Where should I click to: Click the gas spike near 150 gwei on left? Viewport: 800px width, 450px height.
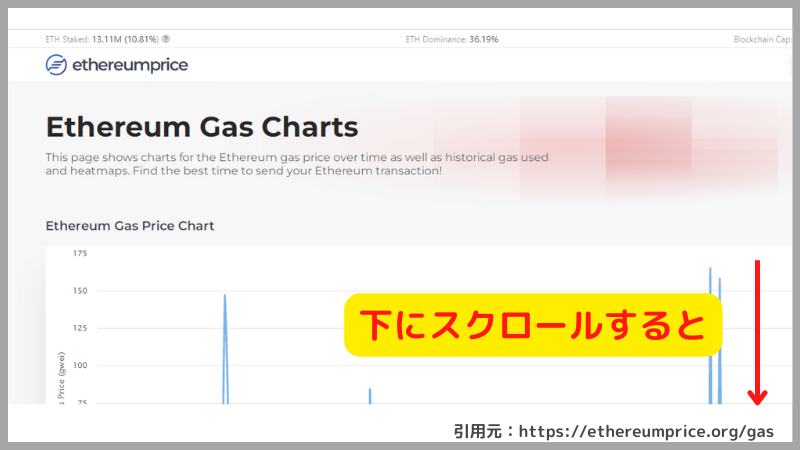pos(225,349)
